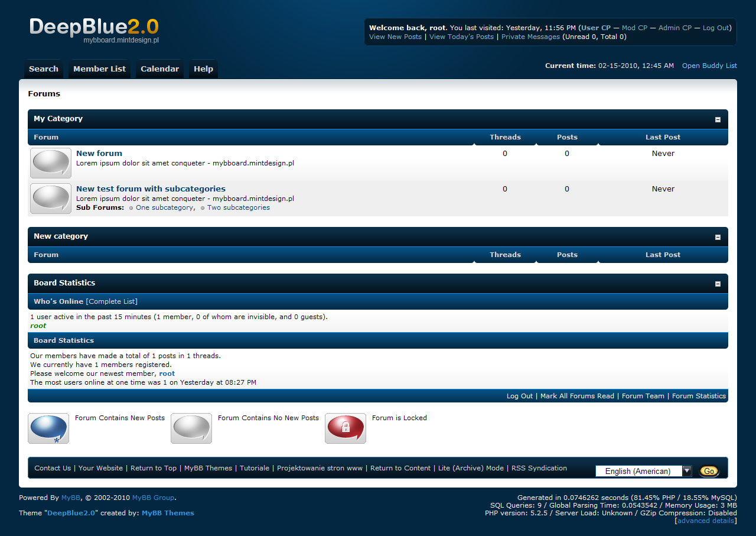Screen dimensions: 756x536
Task: Open the Search tab
Action: pyautogui.click(x=44, y=69)
